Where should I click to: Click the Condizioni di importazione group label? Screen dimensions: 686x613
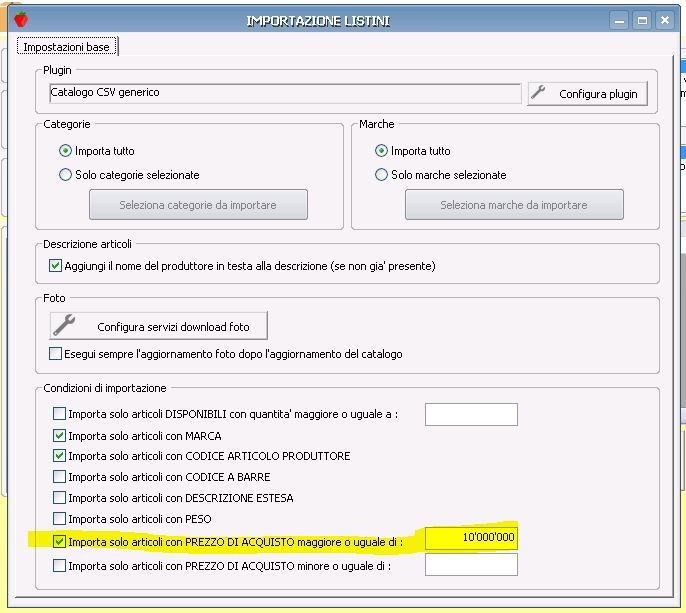(x=105, y=388)
